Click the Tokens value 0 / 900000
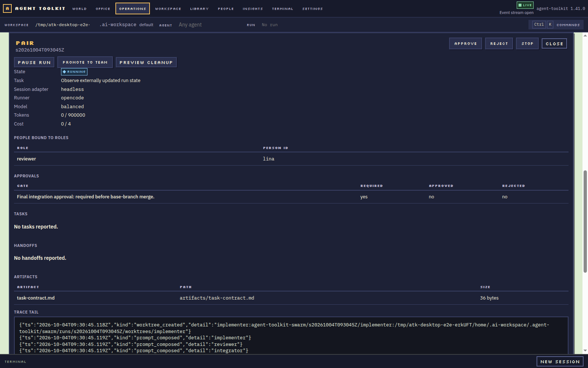This screenshot has width=588, height=368. coord(73,115)
